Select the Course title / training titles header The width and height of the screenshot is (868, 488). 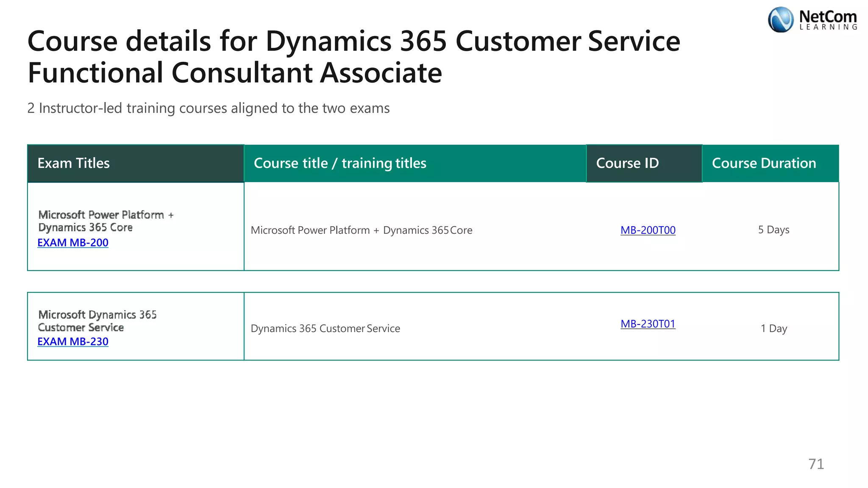pos(415,164)
